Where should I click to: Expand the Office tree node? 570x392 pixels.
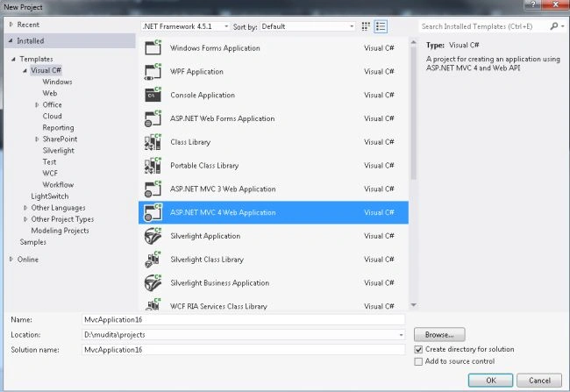click(37, 104)
